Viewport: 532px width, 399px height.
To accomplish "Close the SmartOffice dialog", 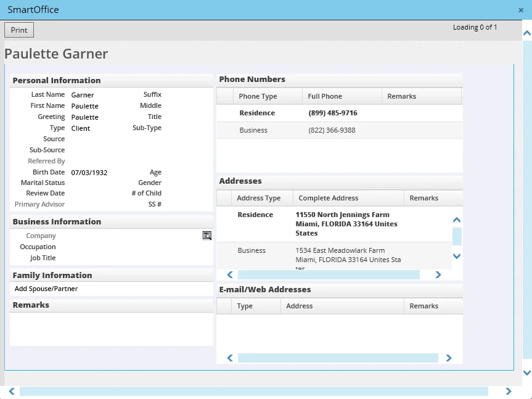I will pos(521,10).
